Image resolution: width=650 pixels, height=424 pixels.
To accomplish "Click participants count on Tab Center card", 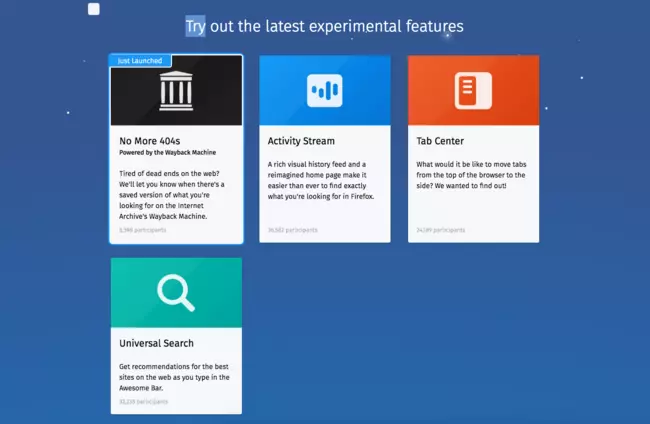I will [441, 230].
